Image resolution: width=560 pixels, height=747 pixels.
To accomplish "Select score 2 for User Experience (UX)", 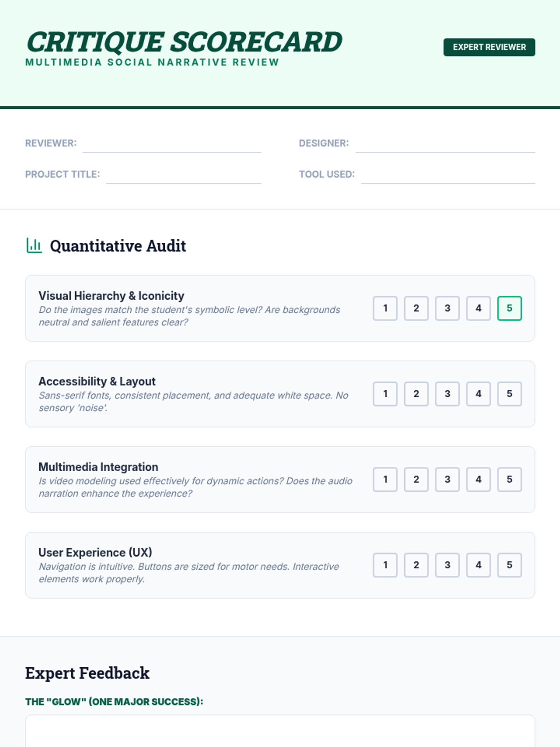I will pyautogui.click(x=416, y=565).
